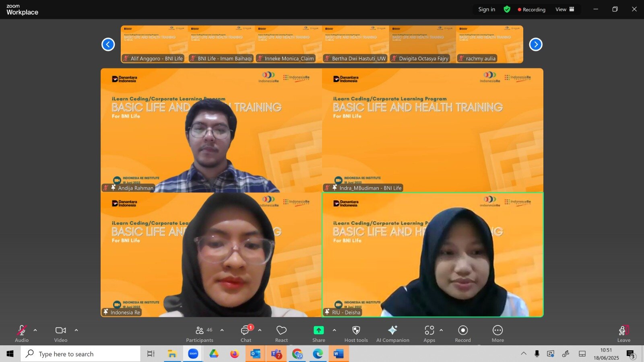Select Inneke Monica_Claim thumbnail
The image size is (644, 362).
click(x=289, y=44)
